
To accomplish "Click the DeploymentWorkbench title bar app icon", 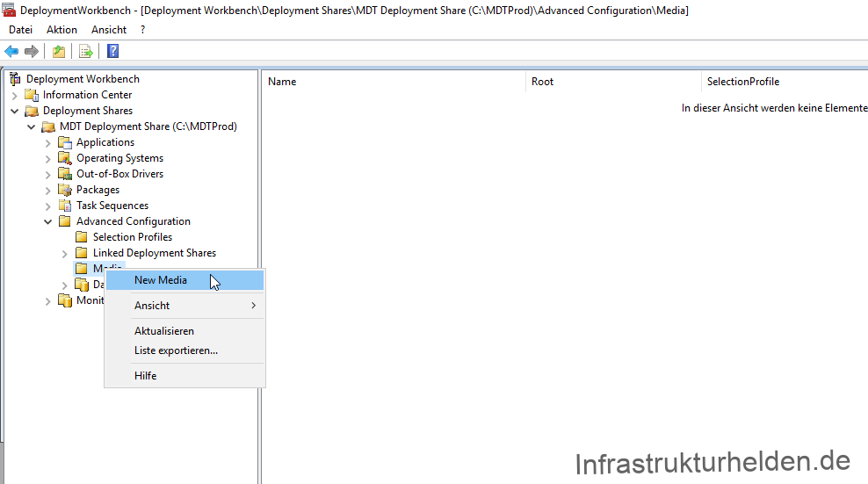I will (x=9, y=10).
